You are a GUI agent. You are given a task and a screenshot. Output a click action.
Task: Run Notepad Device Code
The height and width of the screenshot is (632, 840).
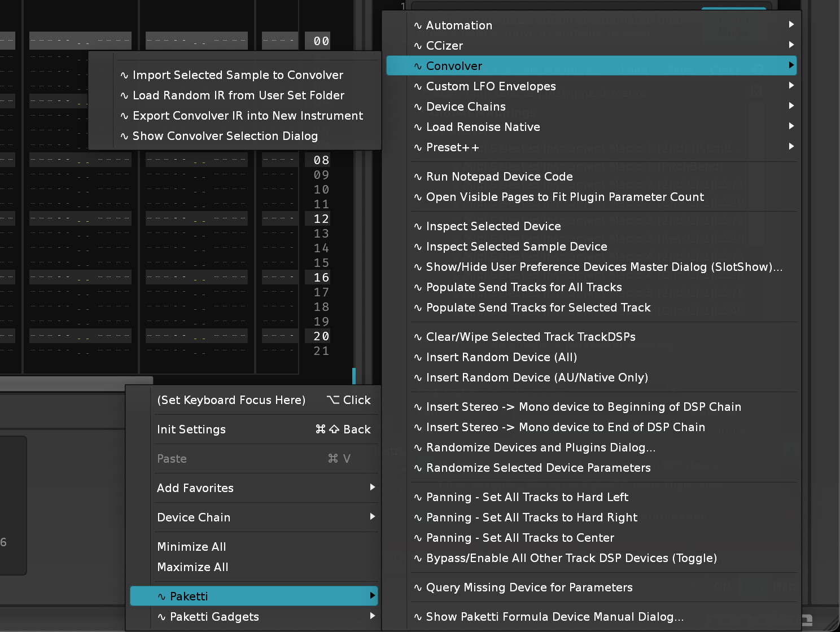[x=499, y=177]
